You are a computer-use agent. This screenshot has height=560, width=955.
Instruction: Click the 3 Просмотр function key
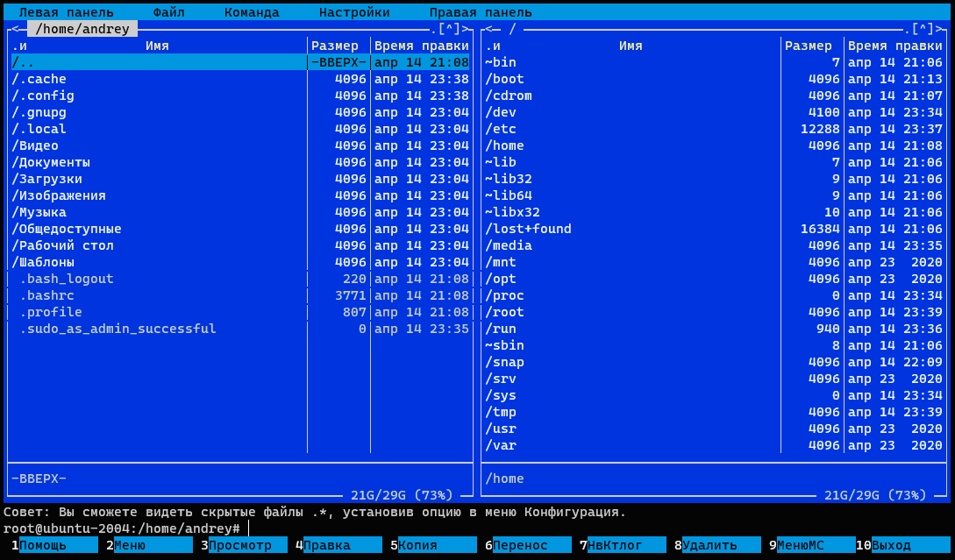[x=247, y=545]
